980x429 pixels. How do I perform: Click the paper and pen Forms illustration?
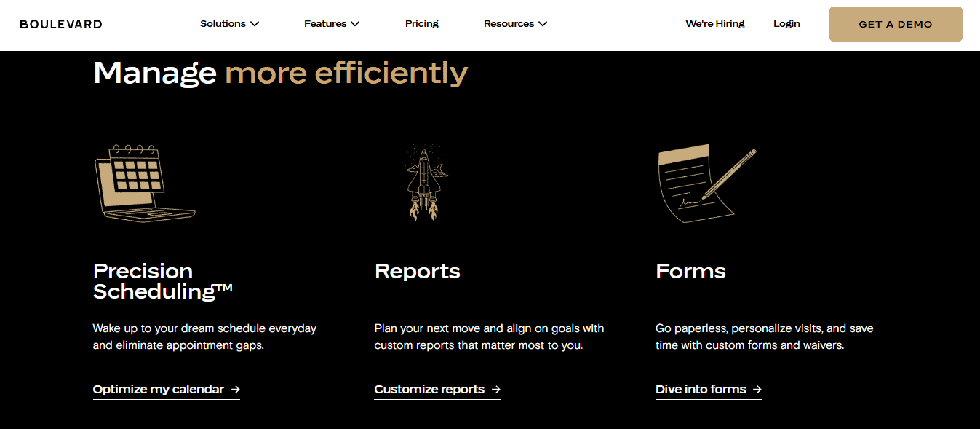(707, 182)
